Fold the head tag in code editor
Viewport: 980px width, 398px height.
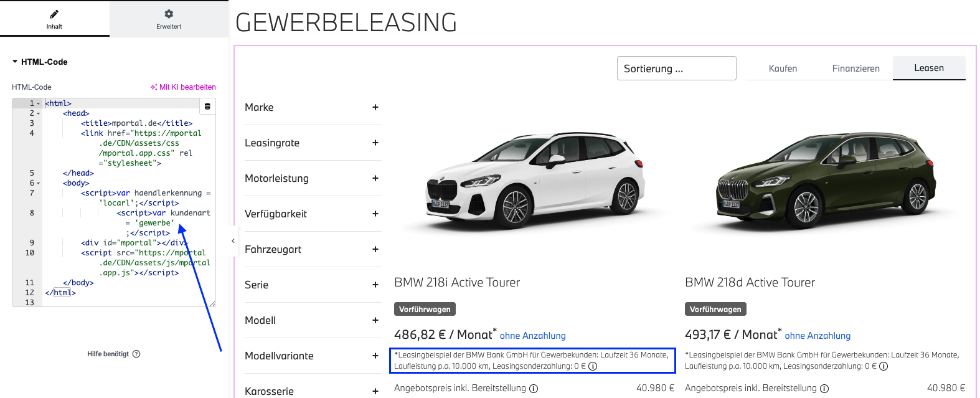pyautogui.click(x=38, y=113)
